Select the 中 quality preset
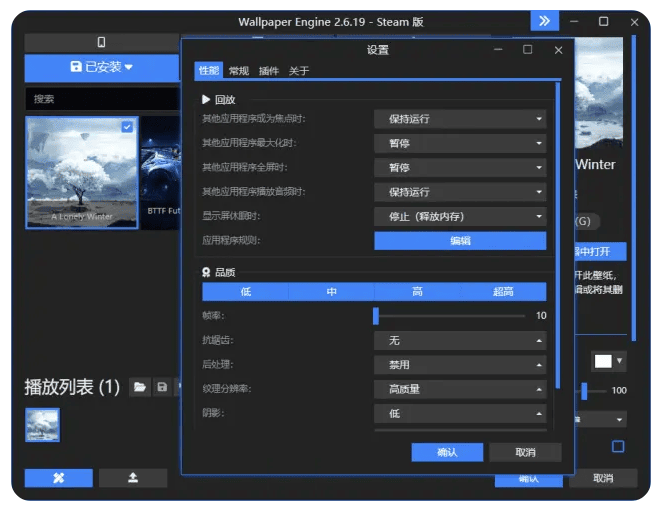 (331, 292)
